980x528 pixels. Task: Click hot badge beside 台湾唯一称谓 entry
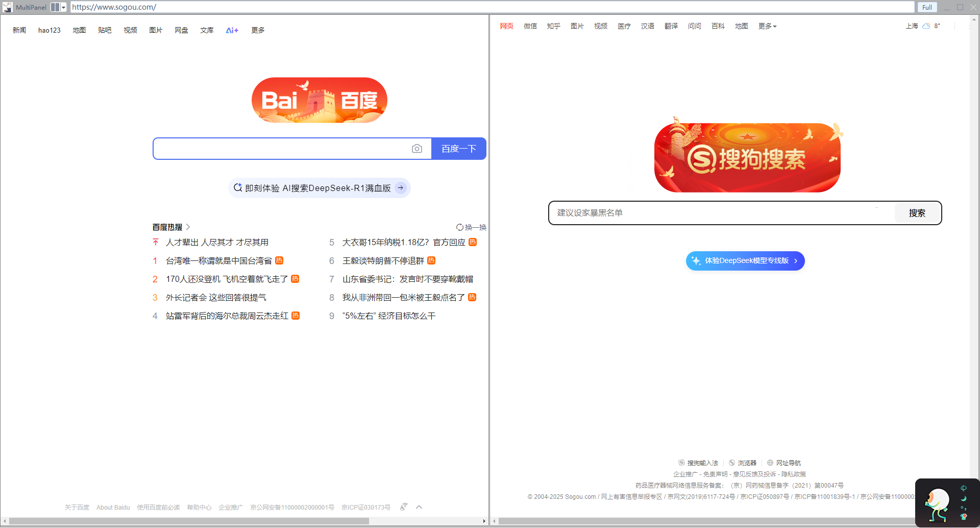coord(279,260)
